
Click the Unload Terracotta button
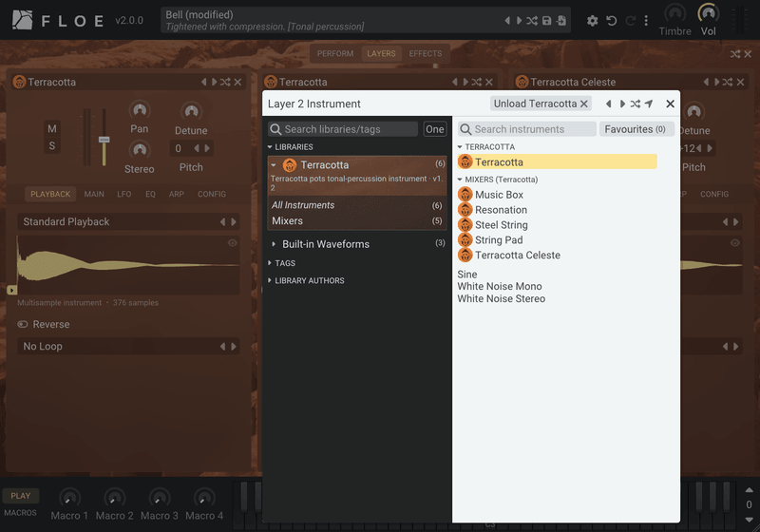541,104
